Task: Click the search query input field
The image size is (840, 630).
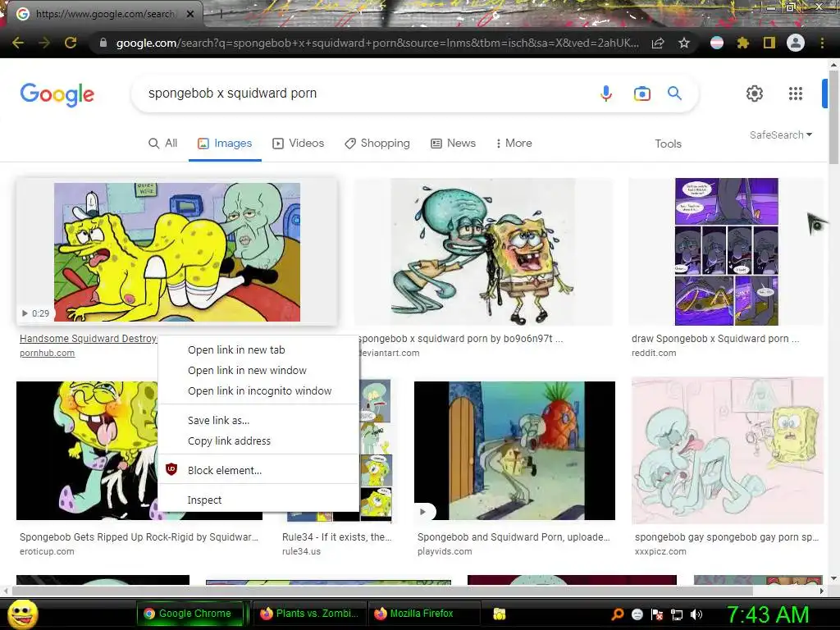Action: [x=364, y=94]
